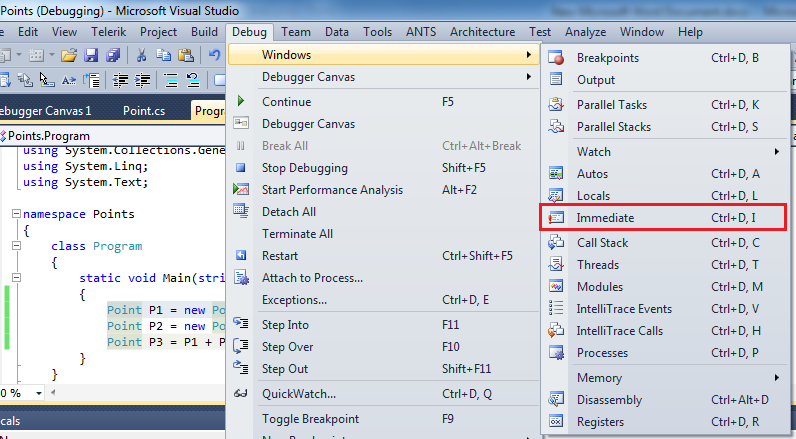796x439 pixels.
Task: Open Parallel Stacks window
Action: 665,126
